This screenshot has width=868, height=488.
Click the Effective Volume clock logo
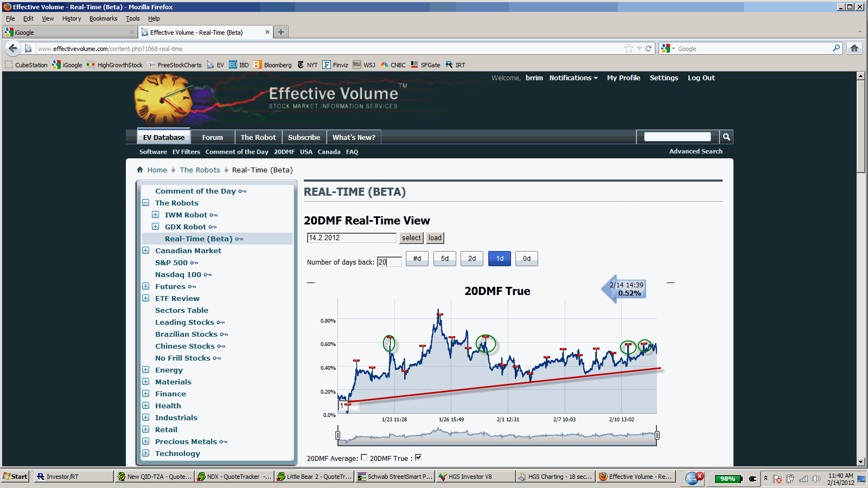point(163,100)
